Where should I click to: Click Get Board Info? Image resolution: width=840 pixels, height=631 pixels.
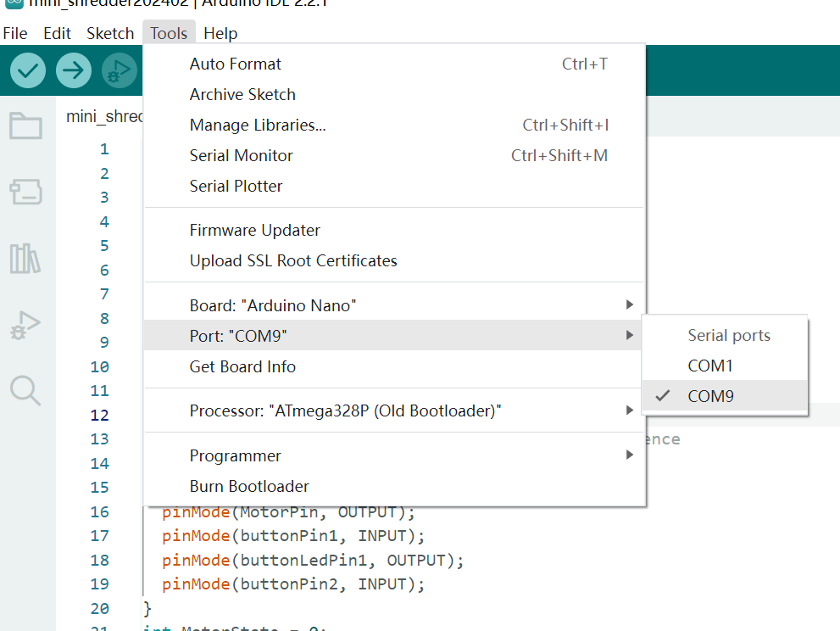click(242, 367)
